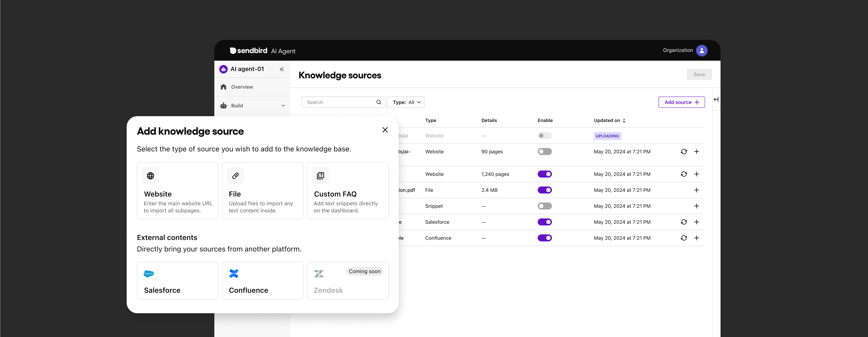Choose the File source card

coord(262,191)
